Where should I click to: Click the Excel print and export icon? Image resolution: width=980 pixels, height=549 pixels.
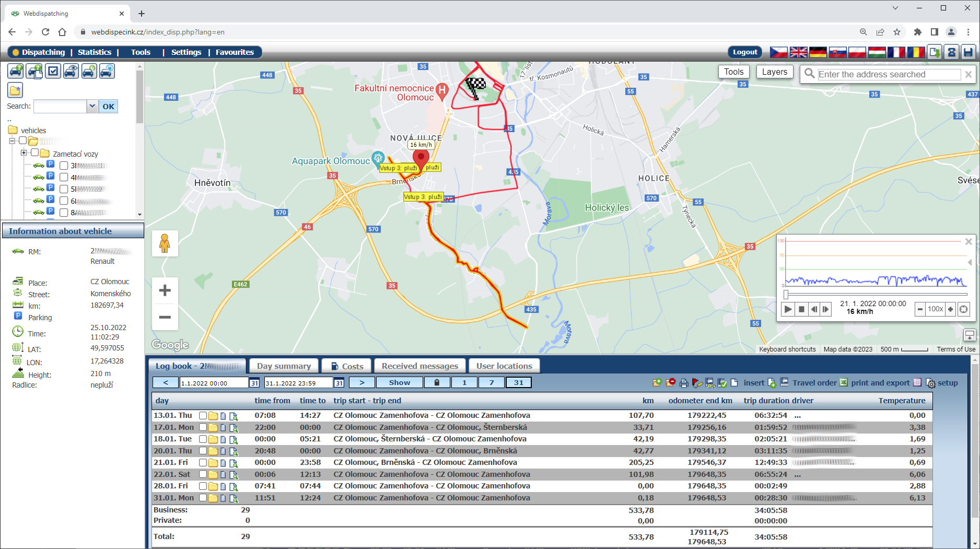[844, 383]
